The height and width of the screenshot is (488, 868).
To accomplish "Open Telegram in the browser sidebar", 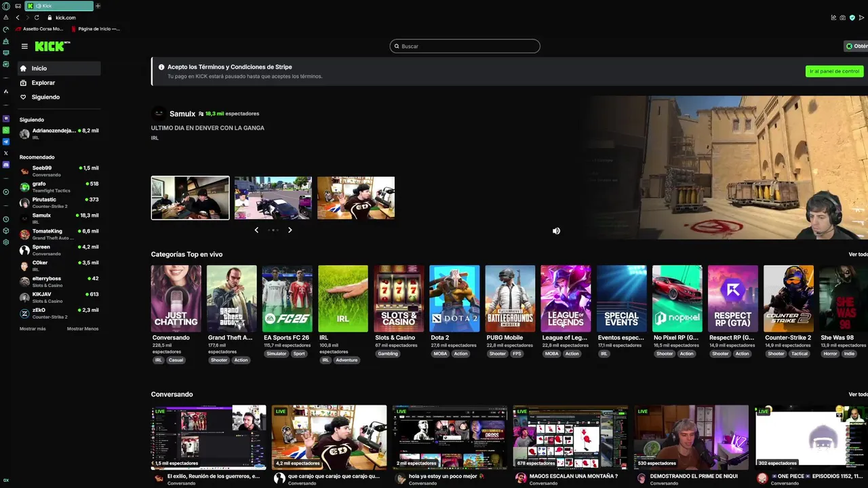I will coord(6,142).
